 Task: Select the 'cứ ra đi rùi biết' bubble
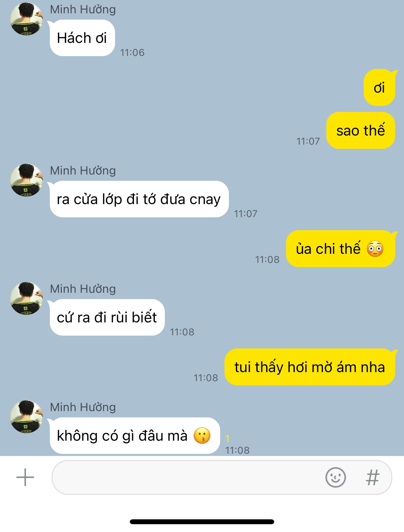(107, 318)
